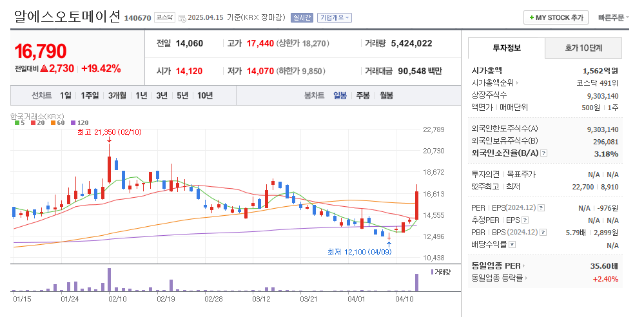Click the 최고 21,350 peak marker arrow
Viewport: 644px width, 317px height.
point(109,140)
